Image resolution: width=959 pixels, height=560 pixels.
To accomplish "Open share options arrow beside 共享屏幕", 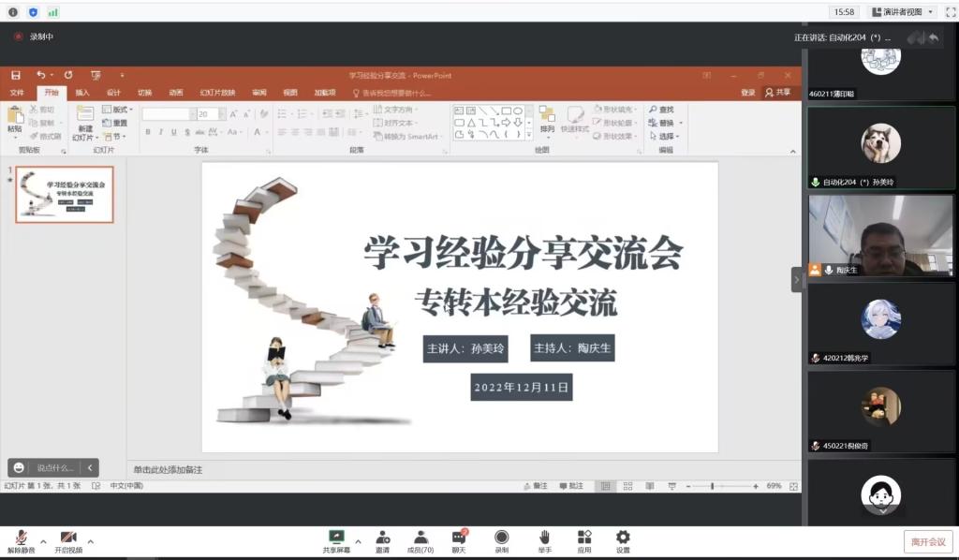I will (x=358, y=541).
